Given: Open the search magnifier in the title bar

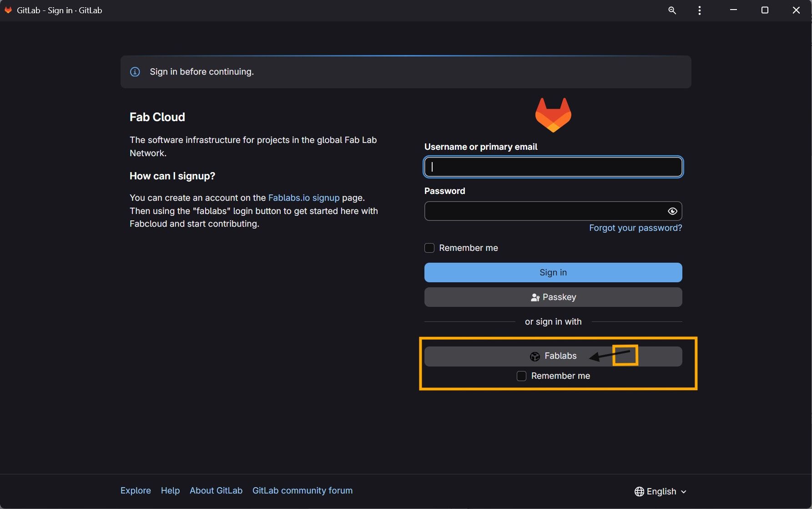Looking at the screenshot, I should click(x=672, y=10).
